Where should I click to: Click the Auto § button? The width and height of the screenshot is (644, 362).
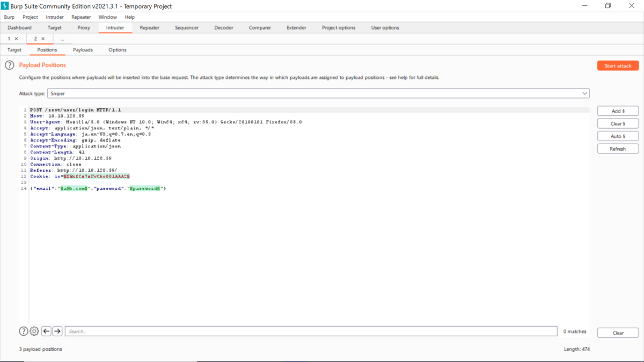pos(618,136)
